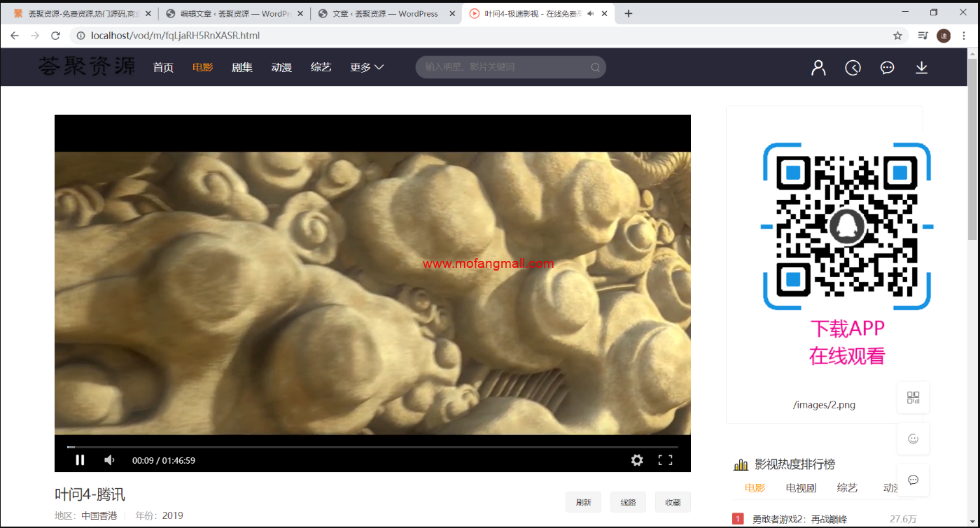Go forward in browser
The image size is (980, 528).
coord(35,35)
